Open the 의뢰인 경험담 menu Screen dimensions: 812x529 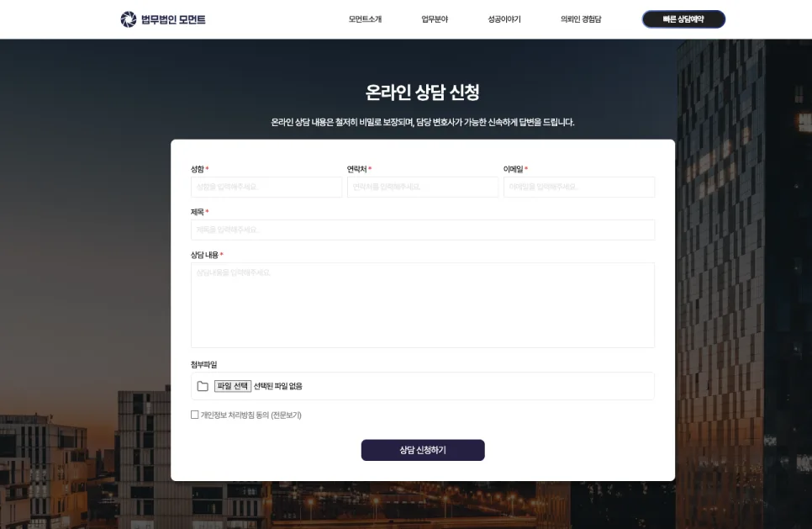coord(581,19)
